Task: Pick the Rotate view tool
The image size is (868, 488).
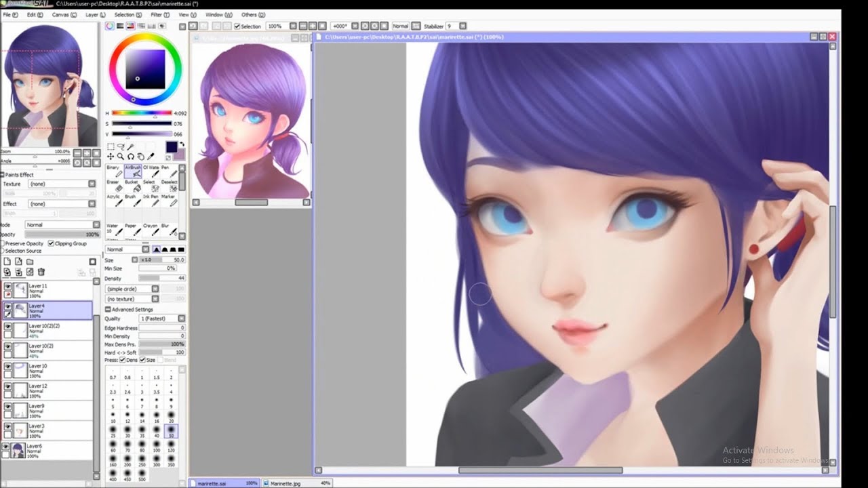Action: point(130,157)
